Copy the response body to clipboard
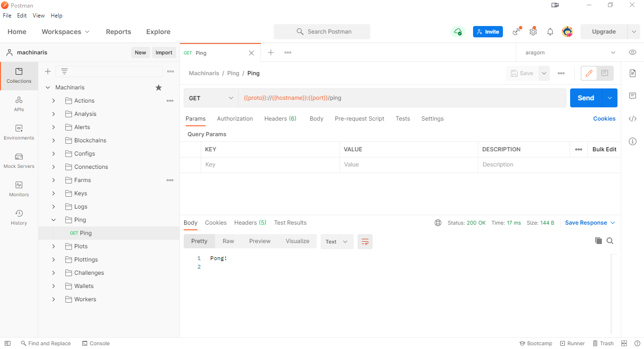 click(599, 241)
